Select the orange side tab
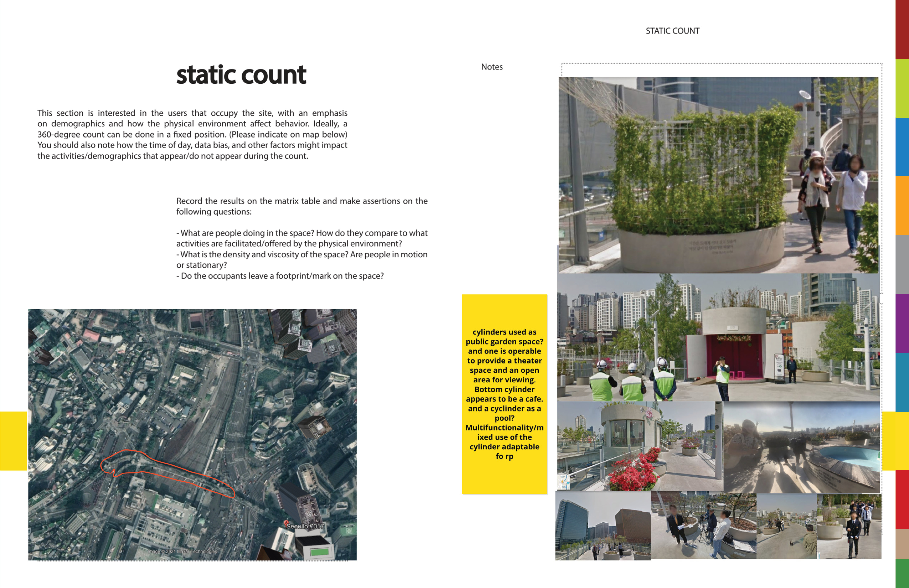This screenshot has width=909, height=588. tap(902, 205)
